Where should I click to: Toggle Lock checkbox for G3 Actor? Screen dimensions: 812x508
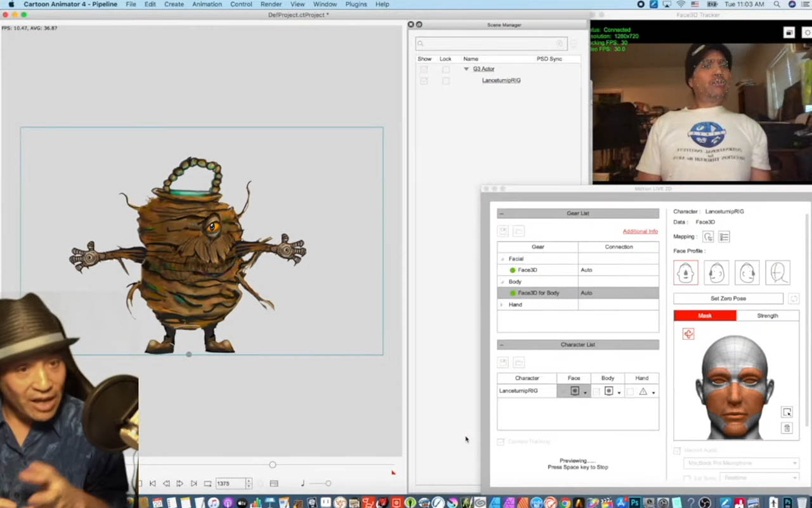[x=446, y=69]
